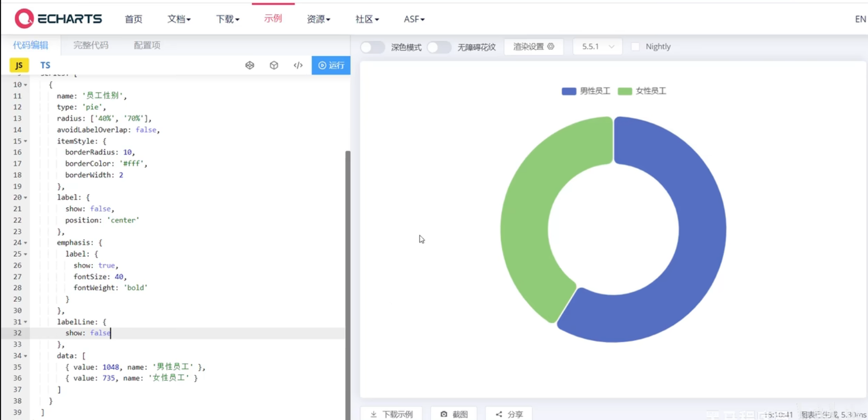Click the code format brackets icon
Image resolution: width=868 pixels, height=420 pixels.
[298, 65]
